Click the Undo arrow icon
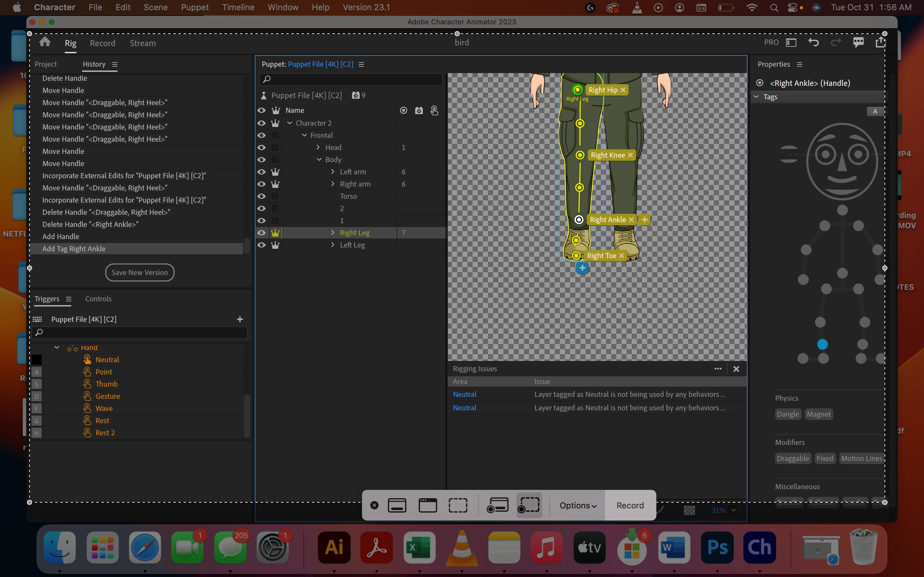Image resolution: width=924 pixels, height=577 pixels. (x=813, y=42)
